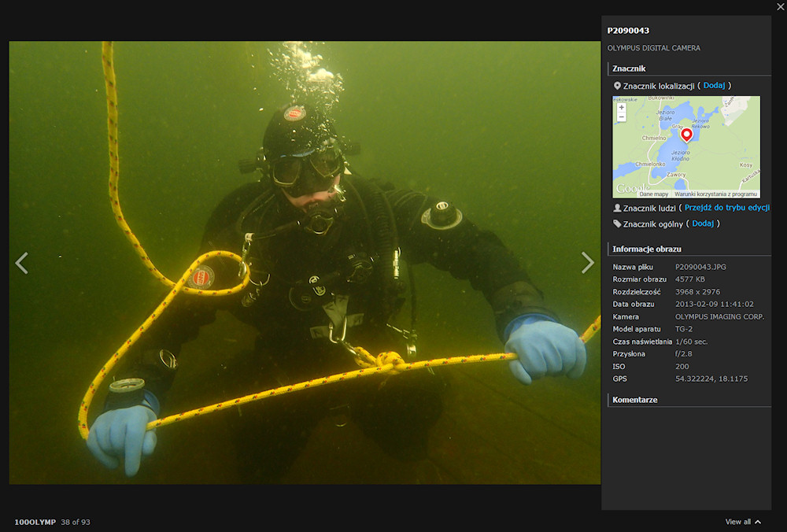Click the people tag person icon
Image resolution: width=787 pixels, height=532 pixels.
617,208
